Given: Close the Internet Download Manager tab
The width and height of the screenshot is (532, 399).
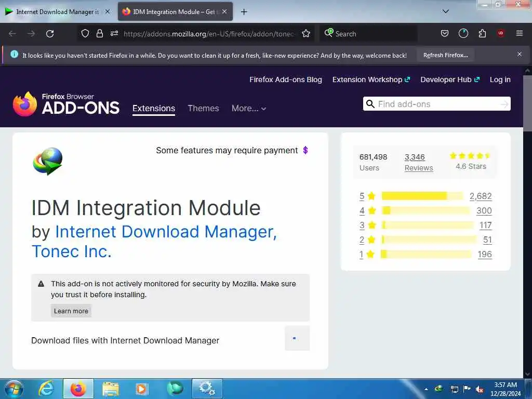Looking at the screenshot, I should click(x=108, y=11).
